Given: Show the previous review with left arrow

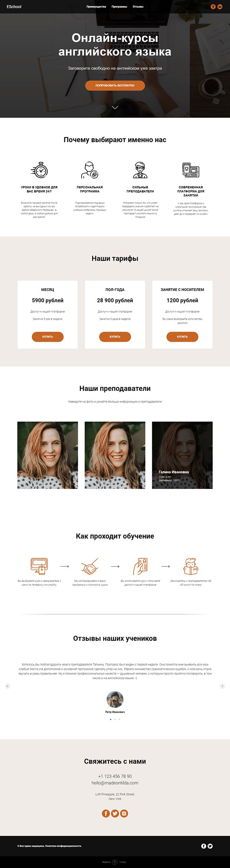Looking at the screenshot, I should click(7, 686).
